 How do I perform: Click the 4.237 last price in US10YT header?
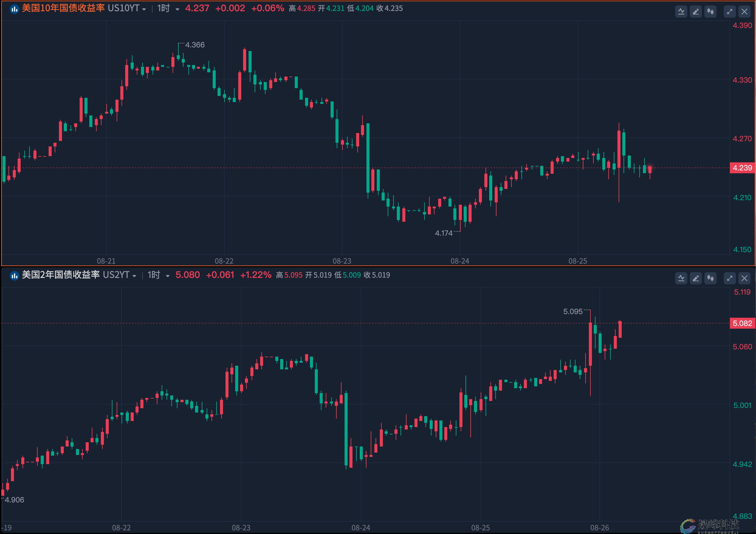click(x=197, y=8)
